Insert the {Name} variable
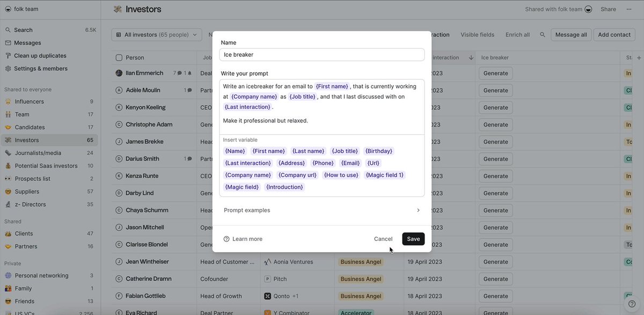Viewport: 644px width, 315px height. (x=235, y=151)
